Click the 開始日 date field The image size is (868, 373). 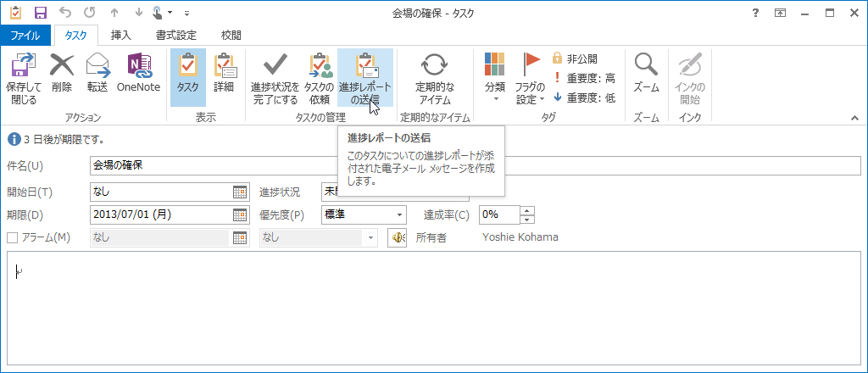161,192
